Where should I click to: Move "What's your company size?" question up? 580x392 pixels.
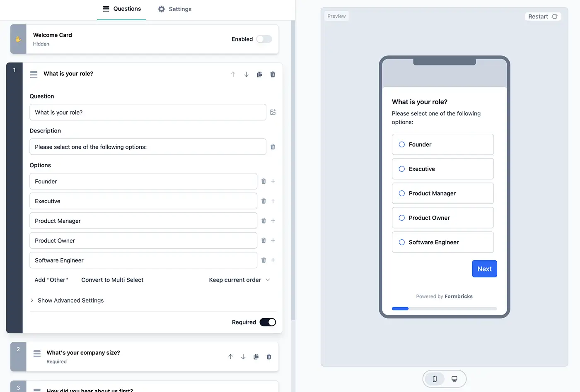click(230, 356)
